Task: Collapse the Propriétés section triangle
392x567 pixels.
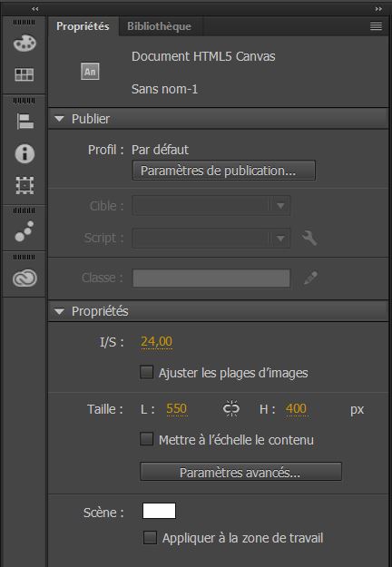Action: (x=59, y=311)
